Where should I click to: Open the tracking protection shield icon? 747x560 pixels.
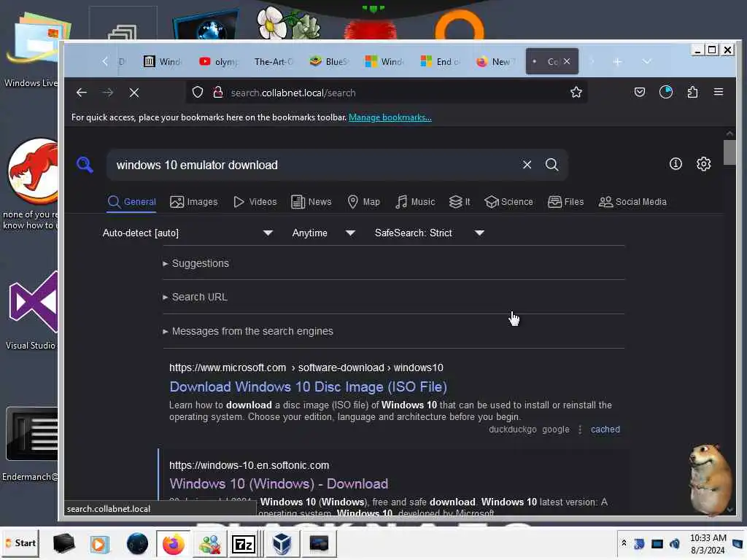pyautogui.click(x=197, y=93)
